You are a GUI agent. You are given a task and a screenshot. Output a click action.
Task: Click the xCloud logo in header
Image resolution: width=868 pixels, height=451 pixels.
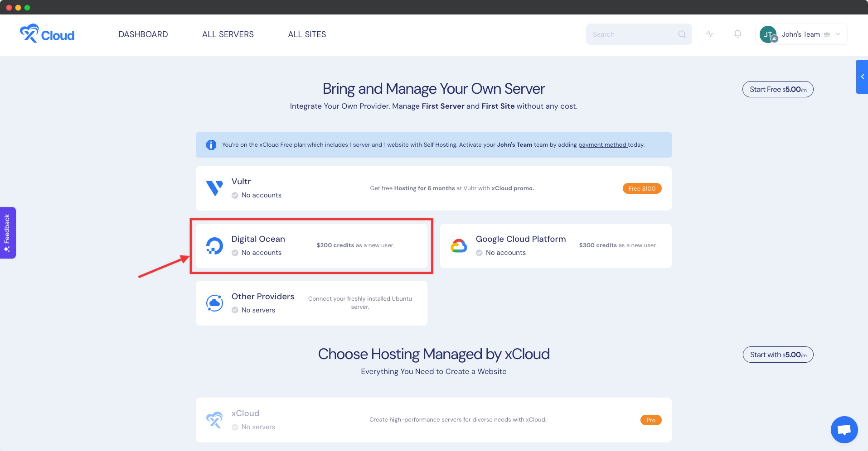point(47,34)
